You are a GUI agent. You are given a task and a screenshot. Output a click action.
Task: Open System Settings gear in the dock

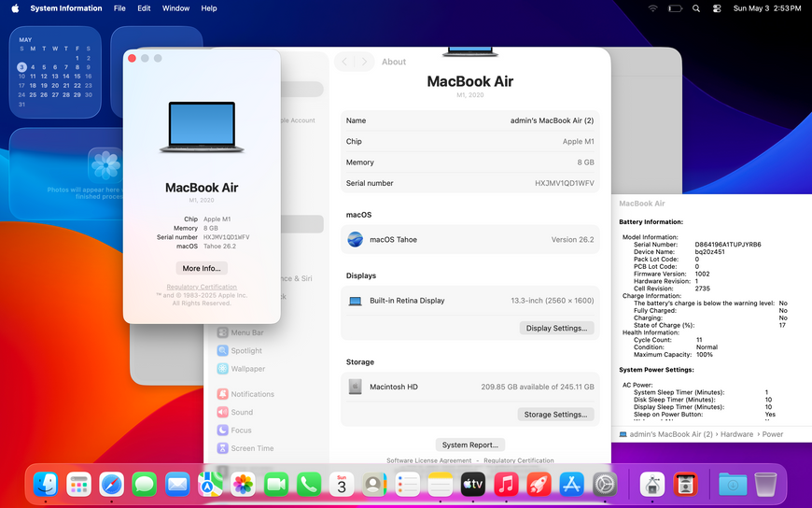coord(605,485)
